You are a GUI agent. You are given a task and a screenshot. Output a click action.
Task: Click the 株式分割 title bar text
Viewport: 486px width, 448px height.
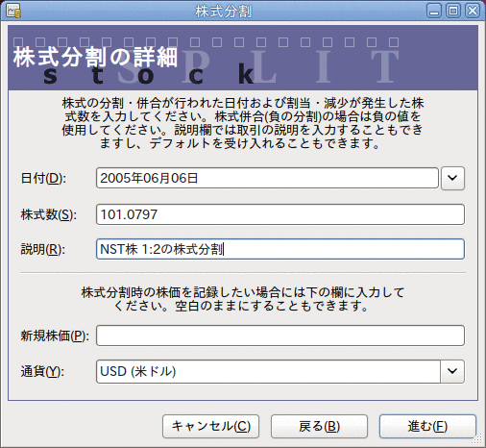click(x=224, y=12)
